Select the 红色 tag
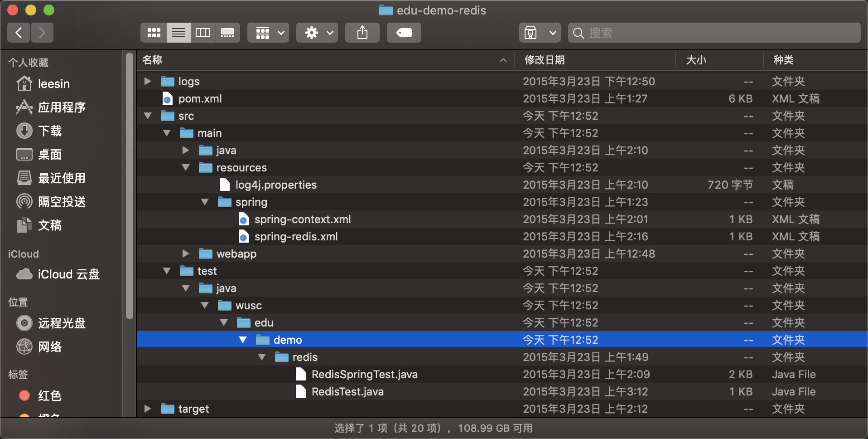This screenshot has height=439, width=868. tap(40, 396)
